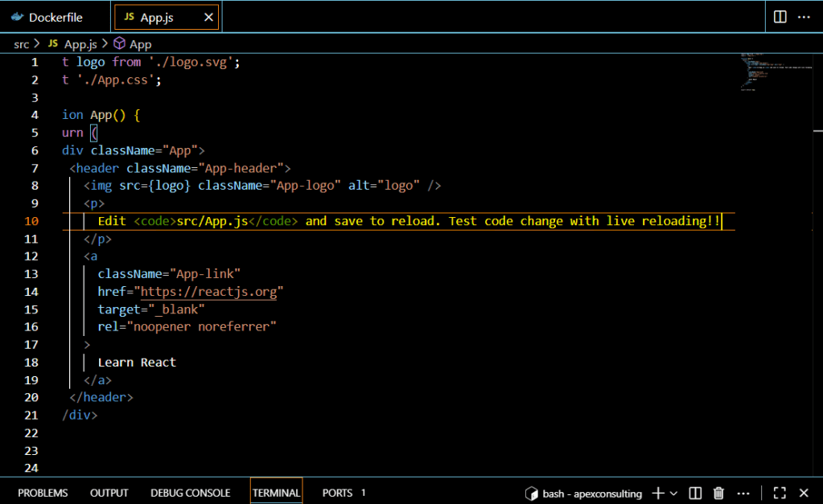This screenshot has width=823, height=504.
Task: Show the DEBUG CONSOLE tab
Action: click(x=190, y=493)
